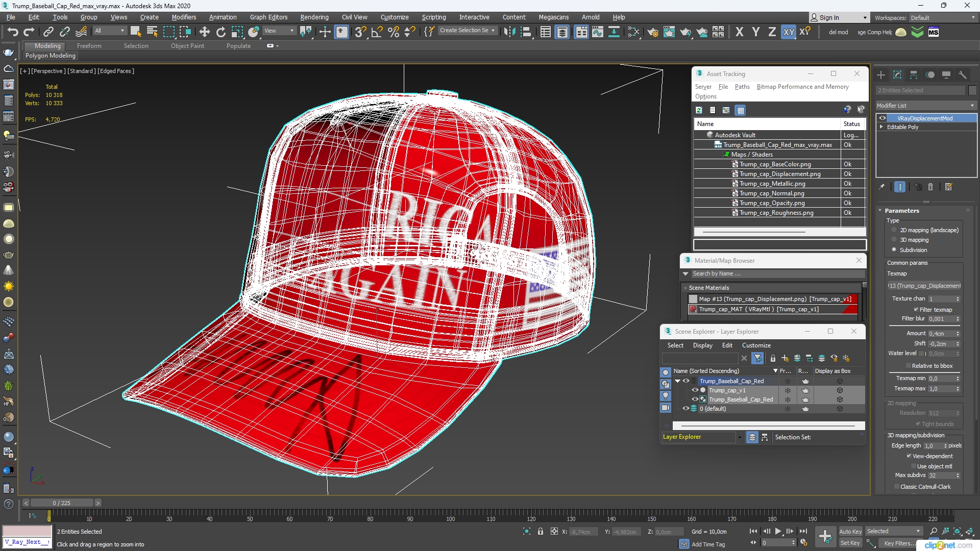This screenshot has height=551, width=980.
Task: Toggle the Percent Snap tool
Action: click(x=393, y=32)
